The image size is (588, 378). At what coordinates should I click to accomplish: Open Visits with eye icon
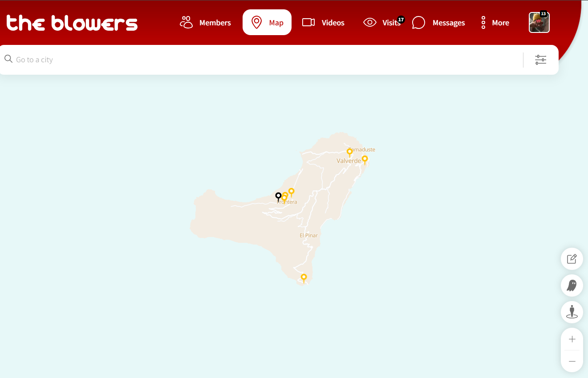tap(383, 22)
